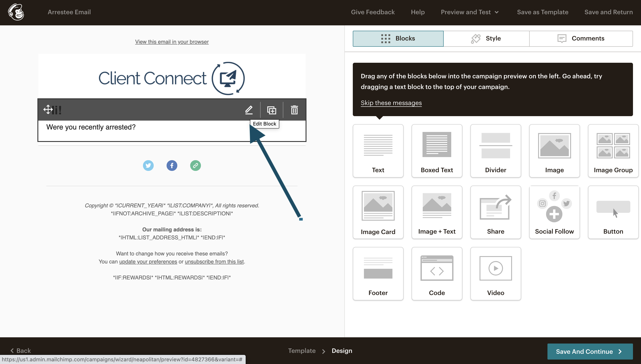Screen dimensions: 641x364
Task: Switch to the Blocks tab
Action: (398, 38)
